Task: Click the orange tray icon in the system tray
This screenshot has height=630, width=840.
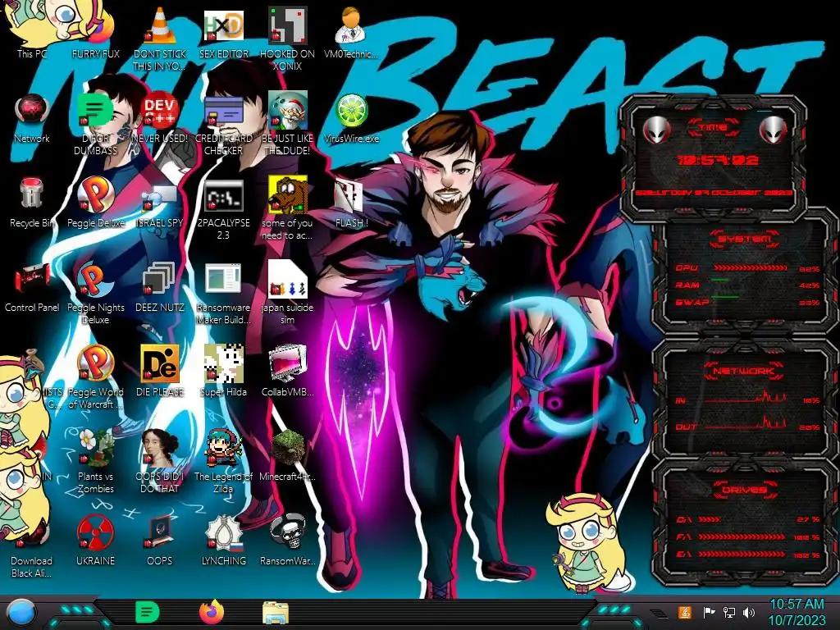Action: click(684, 612)
